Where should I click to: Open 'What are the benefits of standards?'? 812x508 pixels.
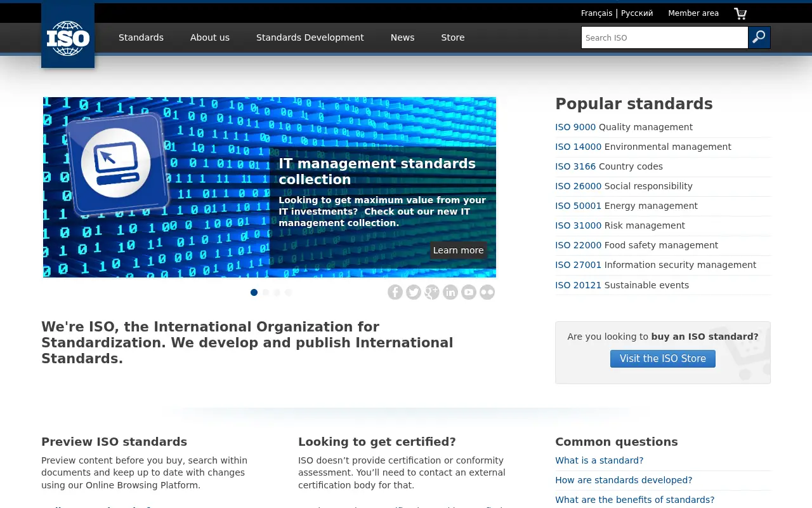(634, 500)
